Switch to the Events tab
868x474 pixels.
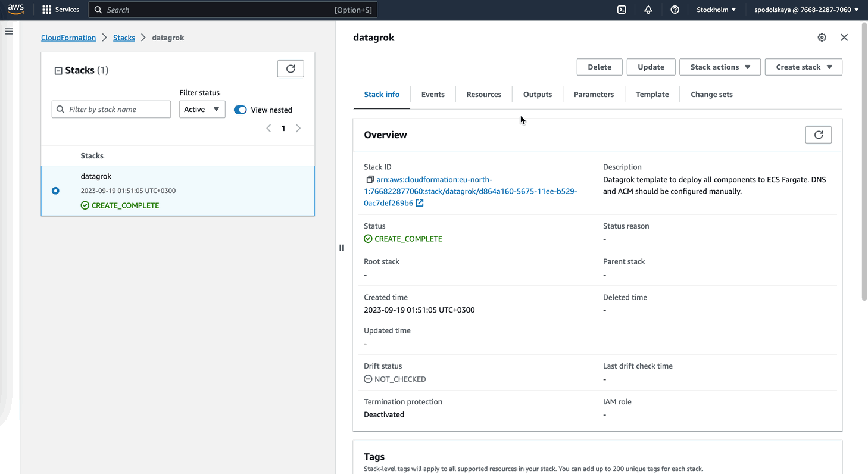[433, 94]
